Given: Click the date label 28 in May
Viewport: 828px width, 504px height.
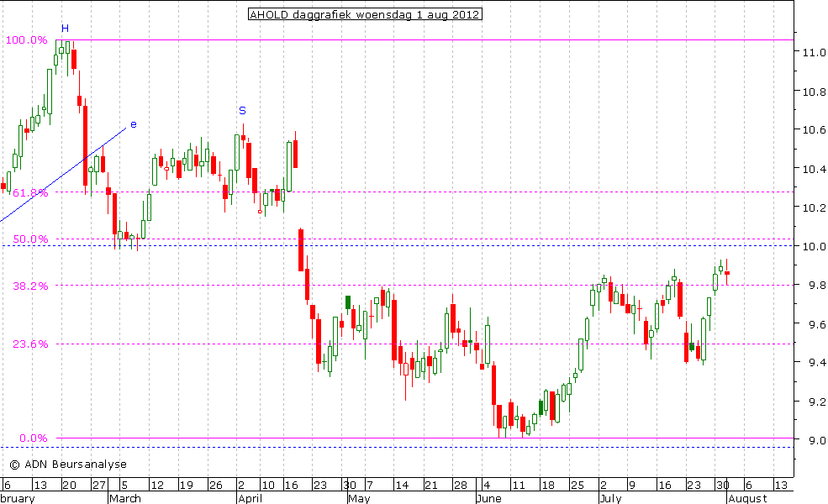Looking at the screenshot, I should (461, 485).
